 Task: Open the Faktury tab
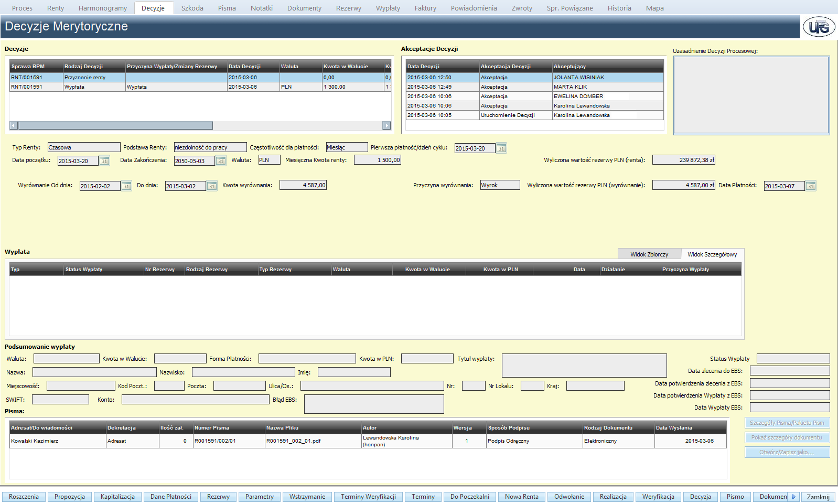click(425, 8)
